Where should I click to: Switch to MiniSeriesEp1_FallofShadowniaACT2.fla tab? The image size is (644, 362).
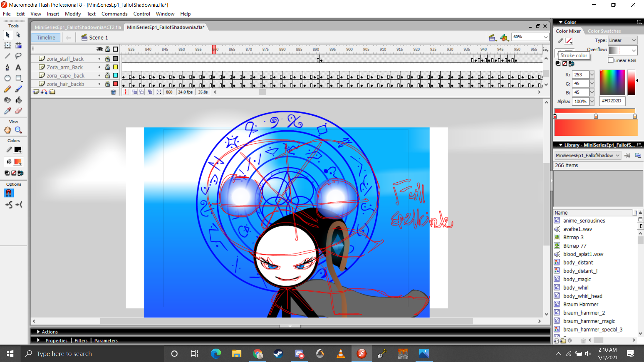pyautogui.click(x=78, y=27)
